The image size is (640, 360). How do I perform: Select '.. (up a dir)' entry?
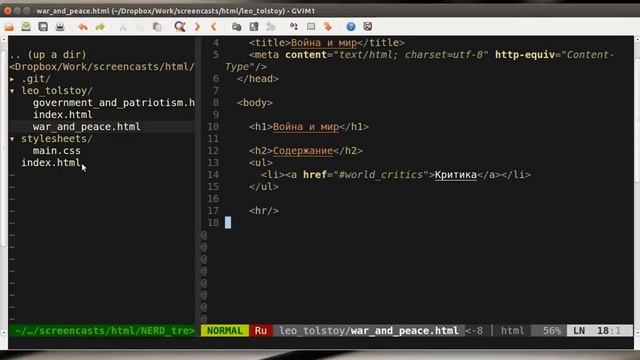48,55
